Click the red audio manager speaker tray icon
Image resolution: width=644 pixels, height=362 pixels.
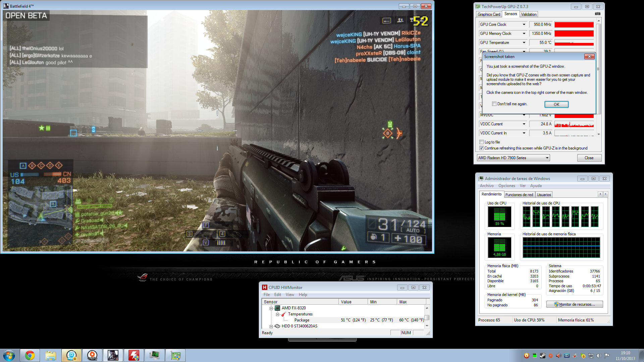559,356
